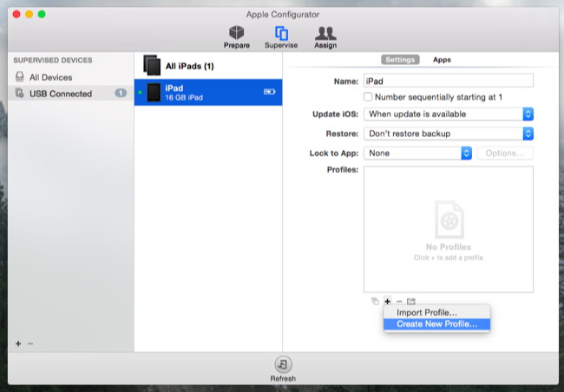
Task: Choose Import Profile... from menu
Action: [x=436, y=312]
